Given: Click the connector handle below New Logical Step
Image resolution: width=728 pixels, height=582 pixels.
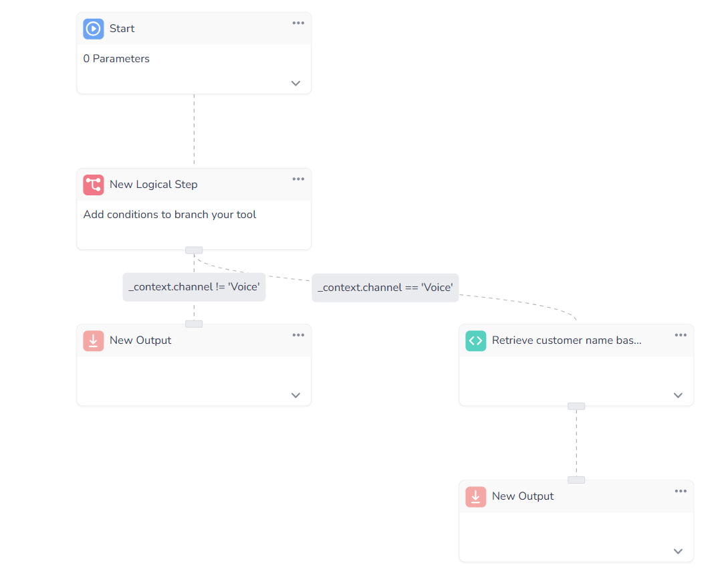Looking at the screenshot, I should [194, 250].
